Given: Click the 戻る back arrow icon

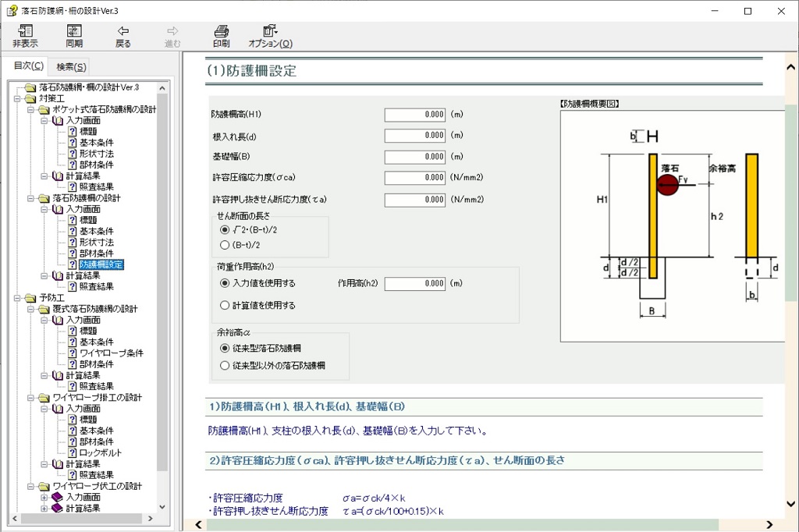Looking at the screenshot, I should point(123,30).
